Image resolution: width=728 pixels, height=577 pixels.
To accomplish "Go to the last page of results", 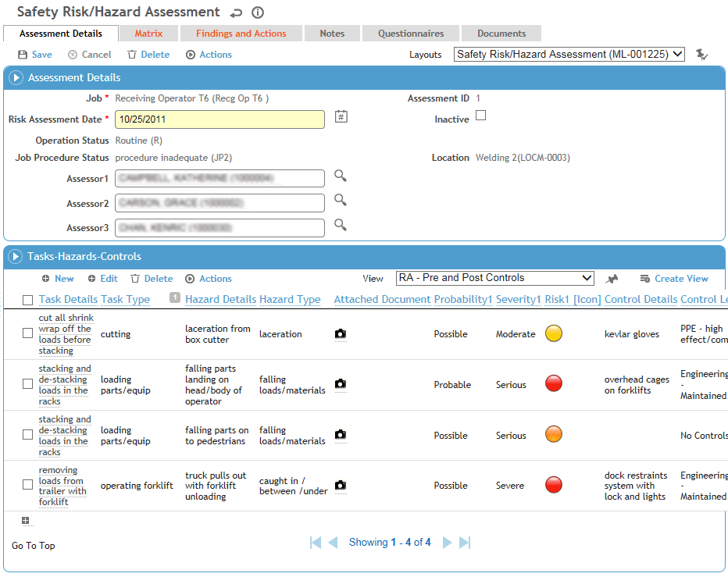I will (x=465, y=543).
